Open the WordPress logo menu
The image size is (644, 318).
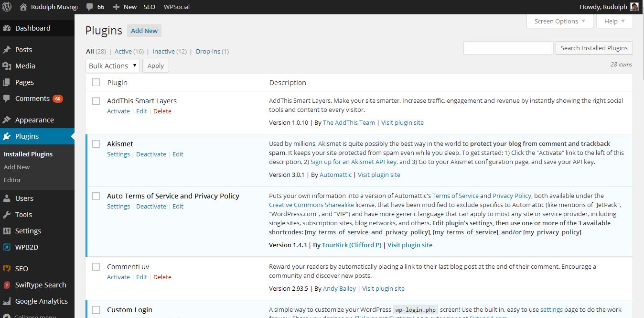tap(7, 7)
